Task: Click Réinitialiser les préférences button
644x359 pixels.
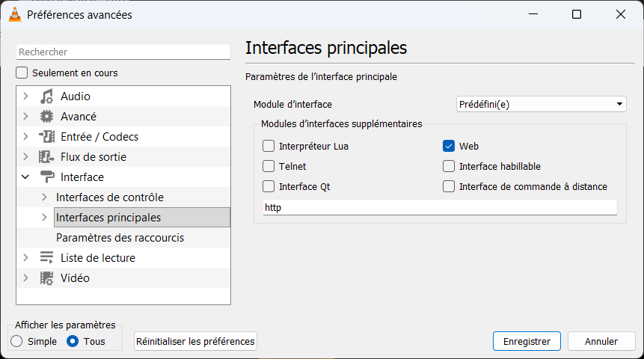Action: coord(195,341)
